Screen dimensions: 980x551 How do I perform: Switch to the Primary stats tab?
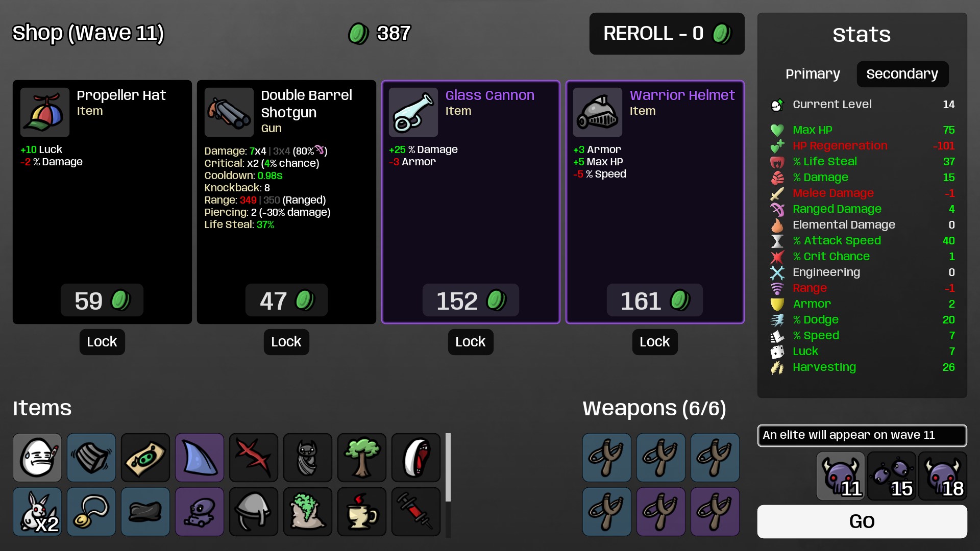pos(813,74)
